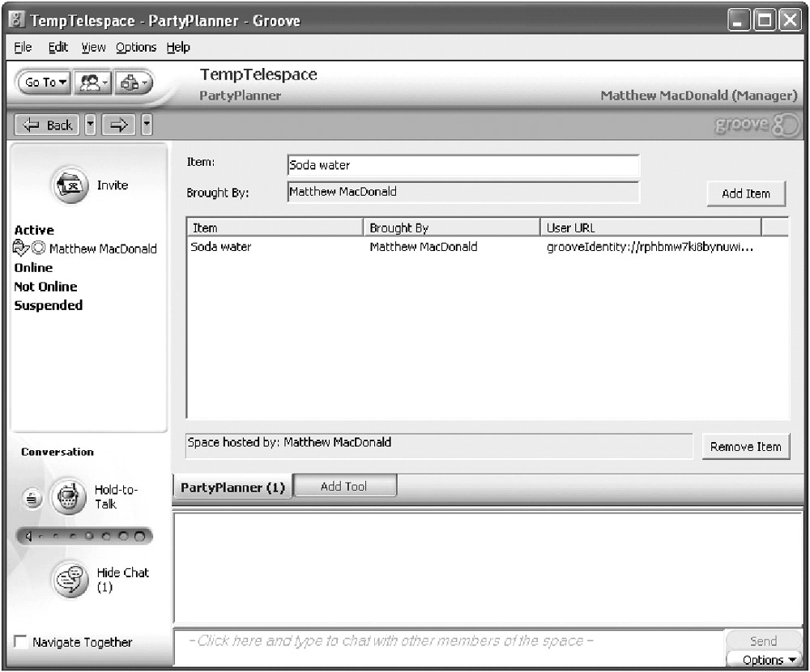Click the forward arrow navigation button

click(119, 125)
